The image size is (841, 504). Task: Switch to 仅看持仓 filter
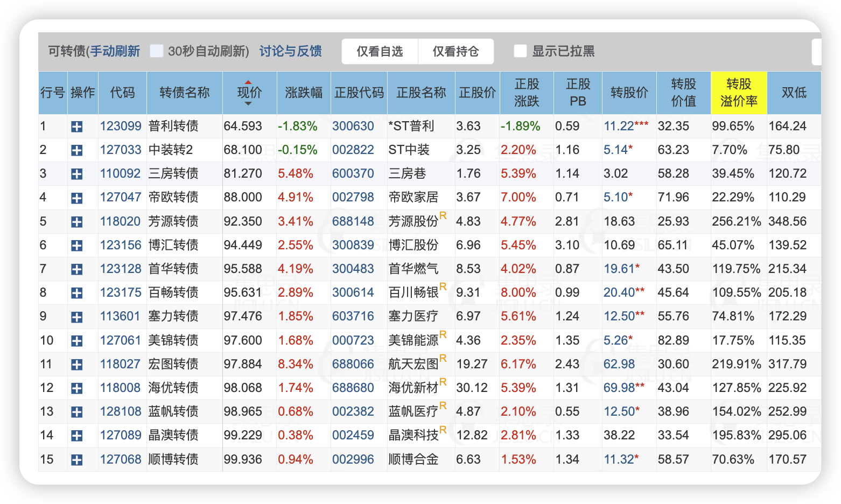coord(456,51)
